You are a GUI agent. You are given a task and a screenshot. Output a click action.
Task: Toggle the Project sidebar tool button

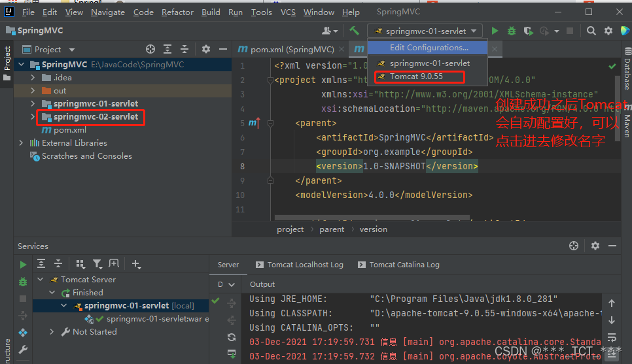pyautogui.click(x=7, y=63)
